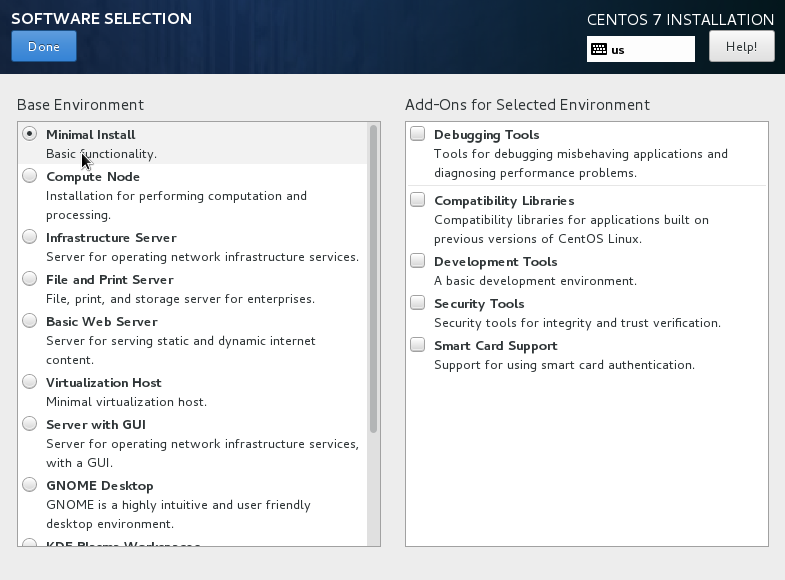The width and height of the screenshot is (785, 580).
Task: Click the 'Minimal Install' label
Action: [91, 135]
